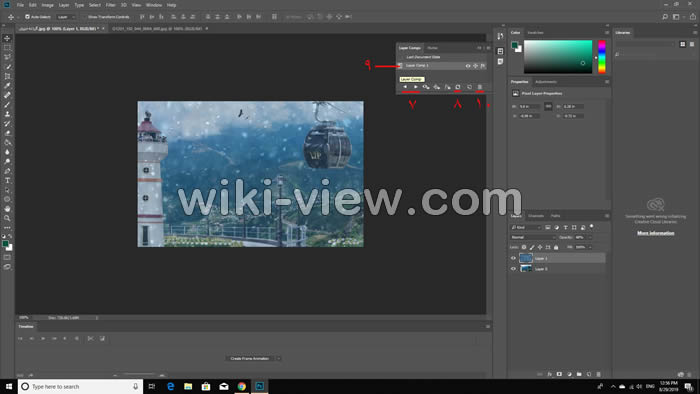700x394 pixels.
Task: Open the History panel icon in collapsed dock
Action: coord(500,36)
